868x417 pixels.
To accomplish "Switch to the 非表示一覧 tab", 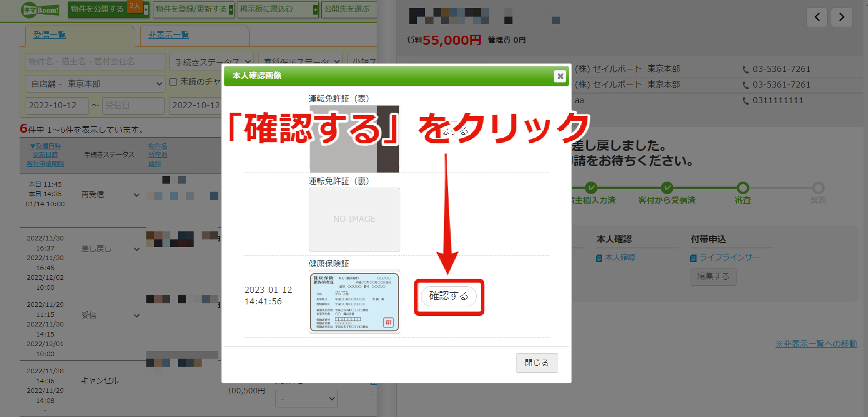I will click(x=168, y=35).
